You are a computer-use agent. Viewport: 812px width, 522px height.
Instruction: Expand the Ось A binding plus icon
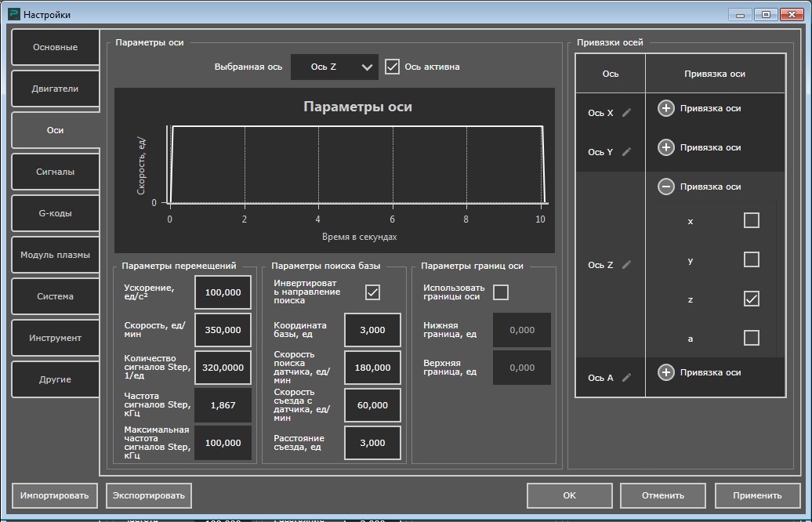click(665, 372)
